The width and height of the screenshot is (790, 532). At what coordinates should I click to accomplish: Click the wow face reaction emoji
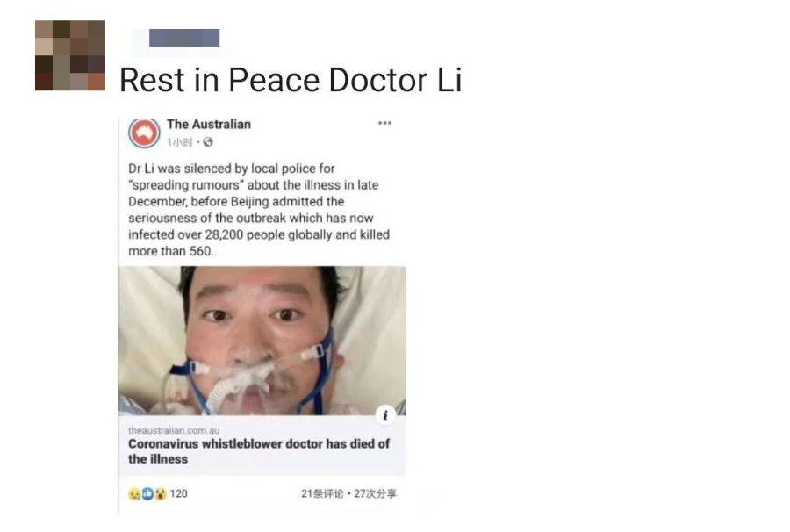tap(161, 493)
